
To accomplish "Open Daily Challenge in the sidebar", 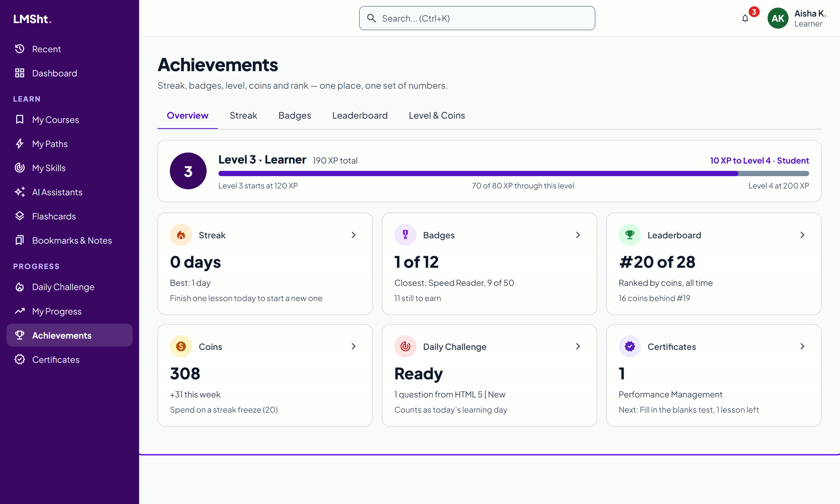I will [69, 287].
